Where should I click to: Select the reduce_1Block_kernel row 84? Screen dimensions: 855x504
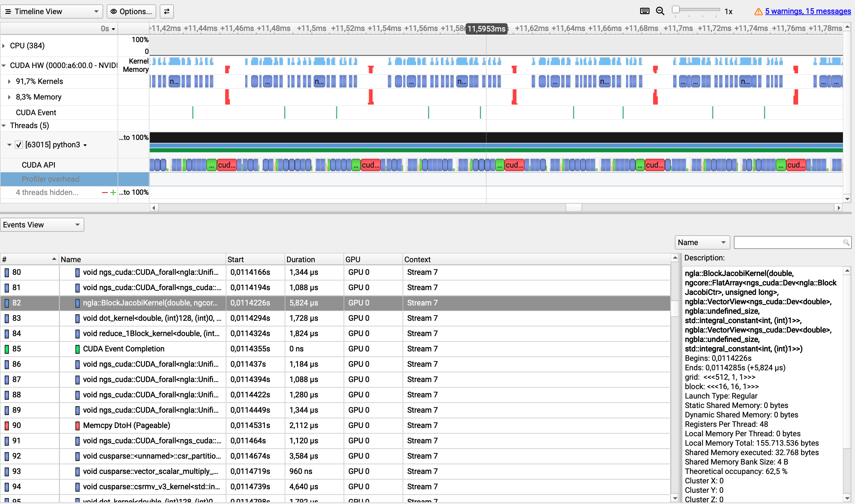click(335, 333)
